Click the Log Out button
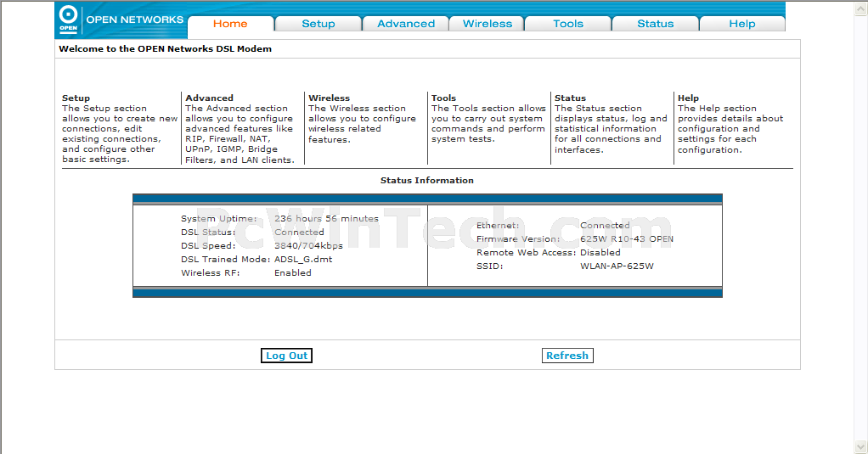 coord(287,356)
